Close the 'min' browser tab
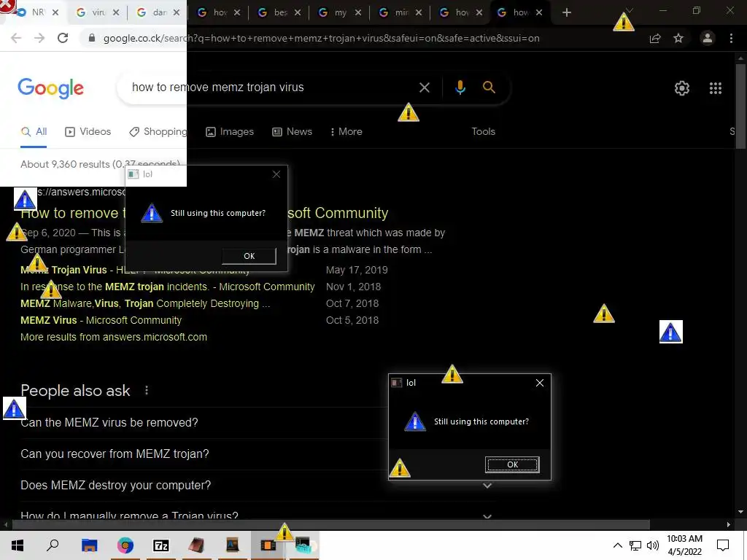 pos(419,12)
